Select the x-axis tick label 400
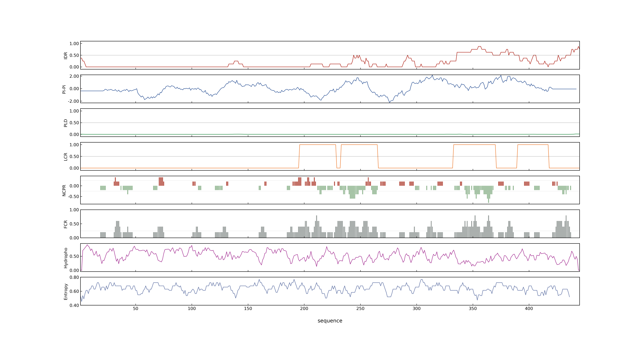 529,309
